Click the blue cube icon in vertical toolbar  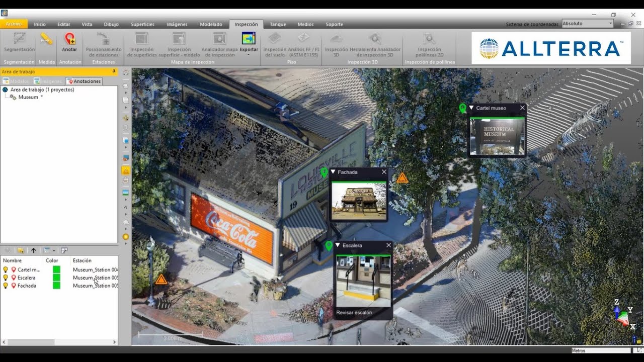coord(126,140)
